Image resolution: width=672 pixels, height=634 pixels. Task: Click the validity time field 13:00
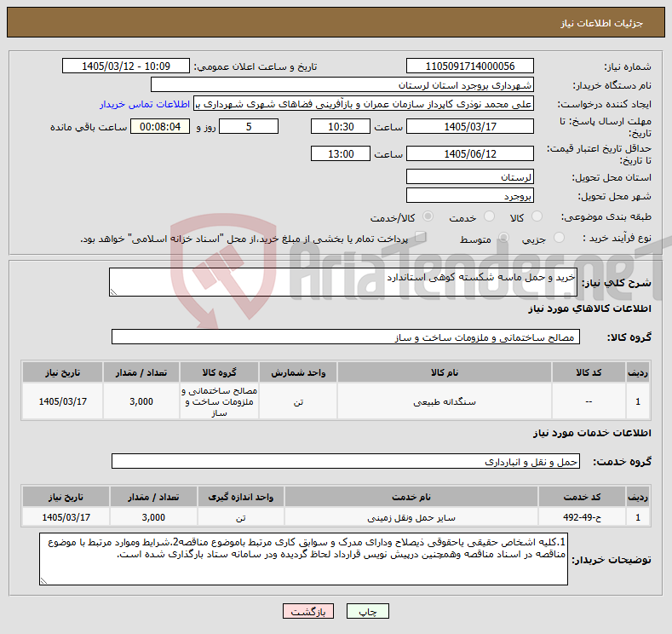341,153
